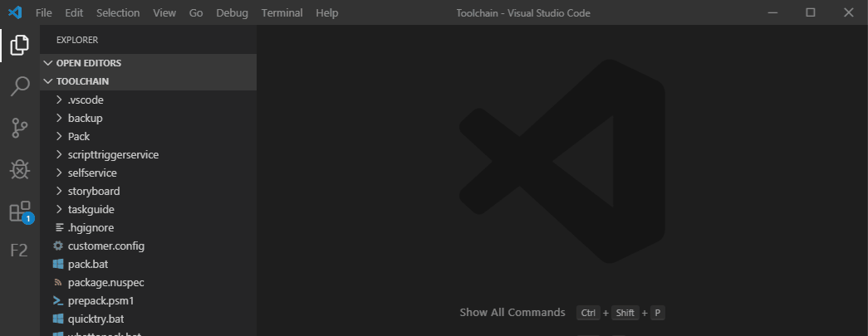Select the taskguide folder name
The width and height of the screenshot is (868, 336).
[91, 209]
